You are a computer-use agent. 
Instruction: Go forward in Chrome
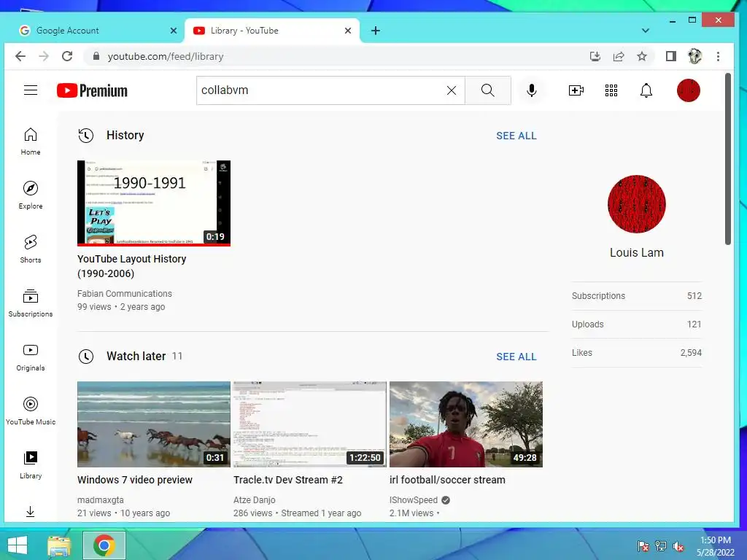(x=44, y=56)
